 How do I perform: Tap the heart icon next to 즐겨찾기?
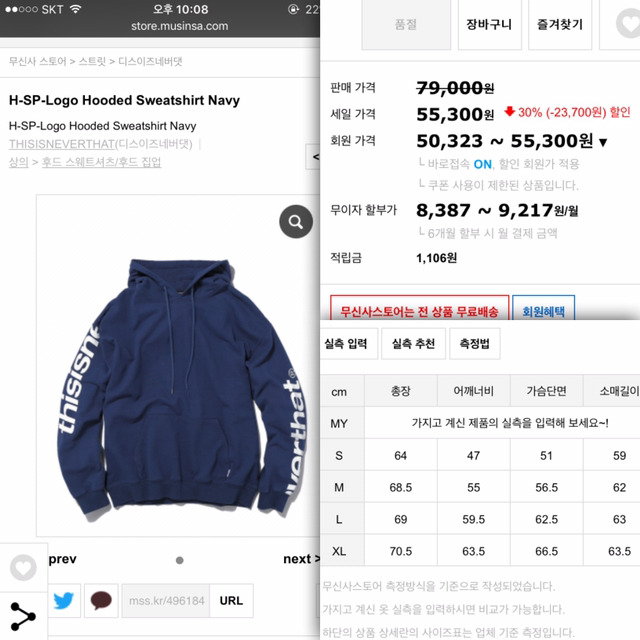[629, 24]
